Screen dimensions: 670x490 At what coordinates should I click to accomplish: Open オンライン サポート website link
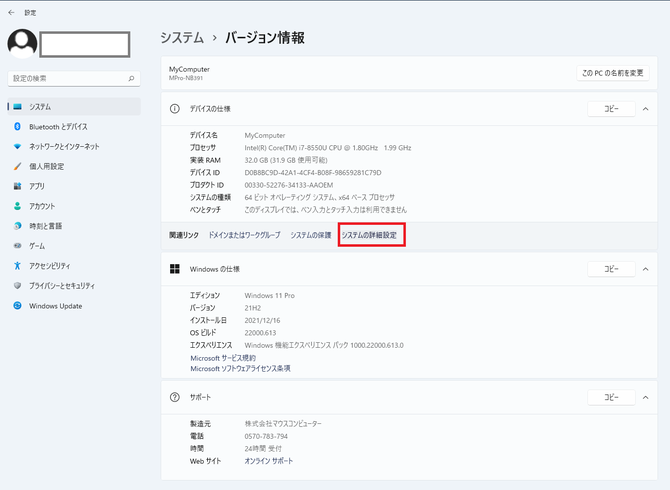(x=269, y=461)
